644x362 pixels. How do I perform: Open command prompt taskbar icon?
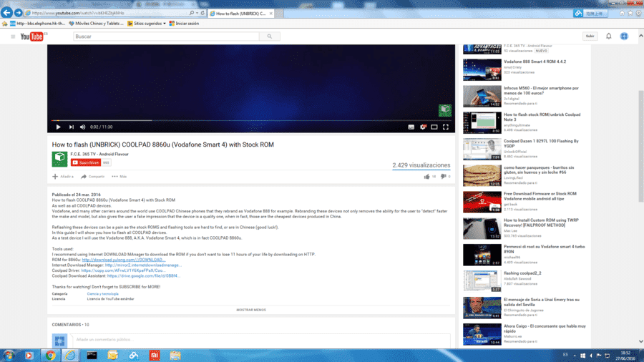92,356
